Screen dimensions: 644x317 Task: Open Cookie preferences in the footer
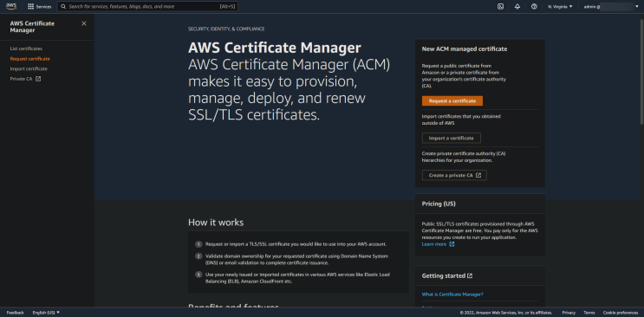click(x=621, y=313)
